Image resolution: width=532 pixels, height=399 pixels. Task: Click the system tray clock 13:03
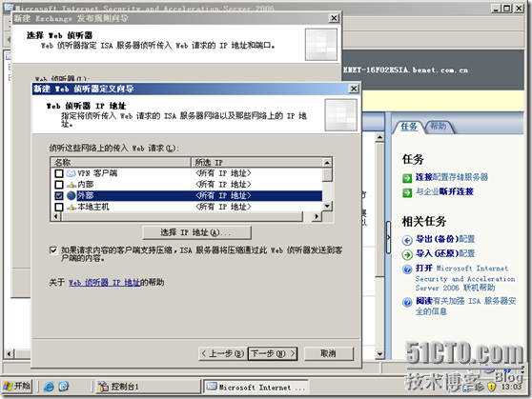point(511,387)
